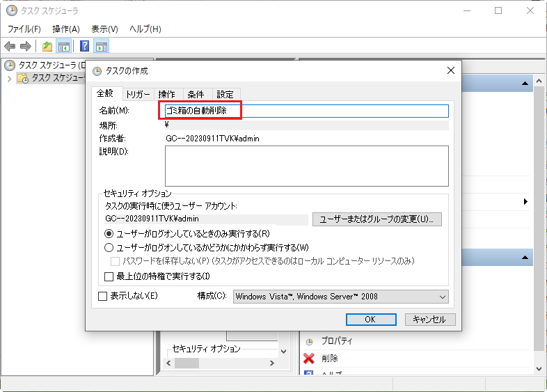Screen dimensions: 547x392
Task: Select ユーザーがログオンしているときのみ実行する radio
Action: (x=109, y=233)
